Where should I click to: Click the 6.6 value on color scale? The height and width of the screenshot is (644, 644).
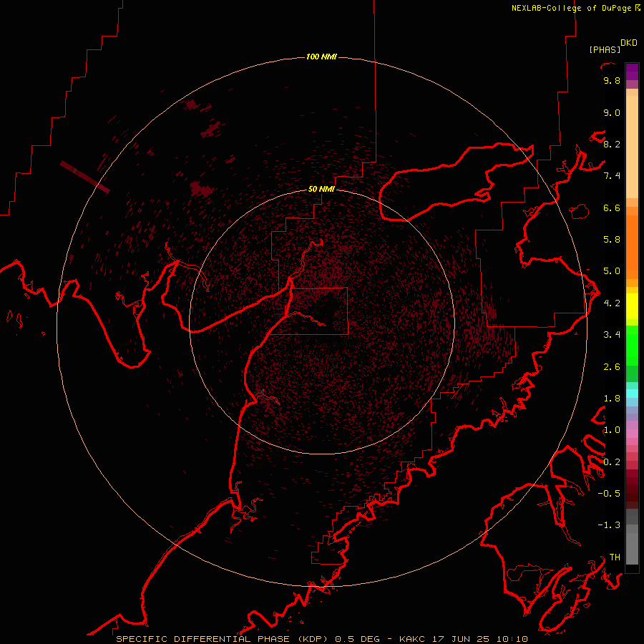[x=612, y=208]
